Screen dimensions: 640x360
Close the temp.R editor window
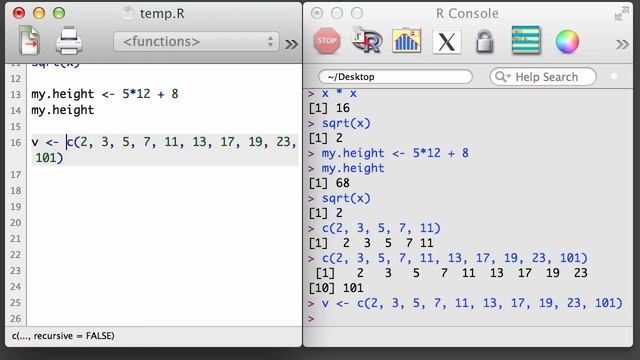pos(19,13)
